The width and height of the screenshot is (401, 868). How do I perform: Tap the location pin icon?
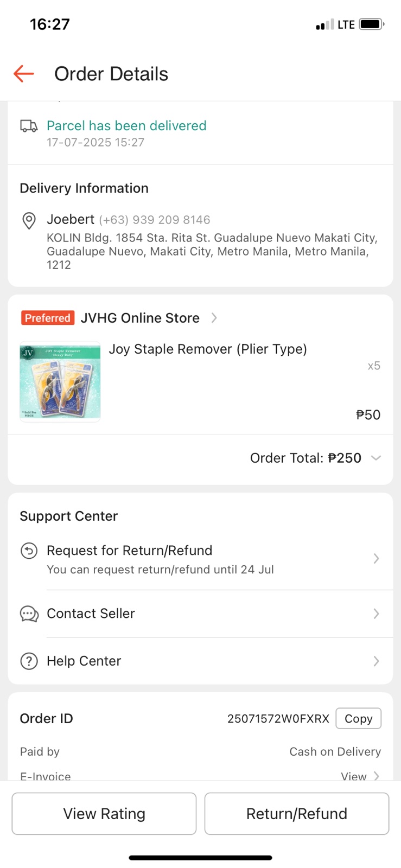29,221
